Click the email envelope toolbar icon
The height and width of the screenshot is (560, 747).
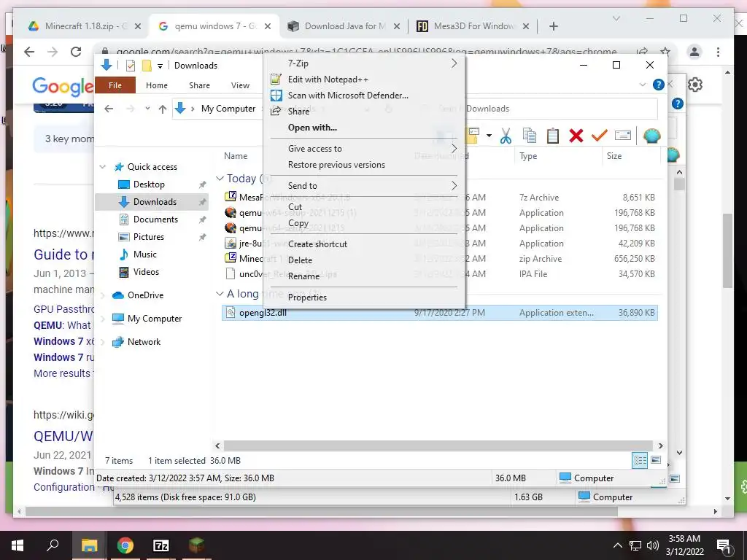tap(623, 136)
